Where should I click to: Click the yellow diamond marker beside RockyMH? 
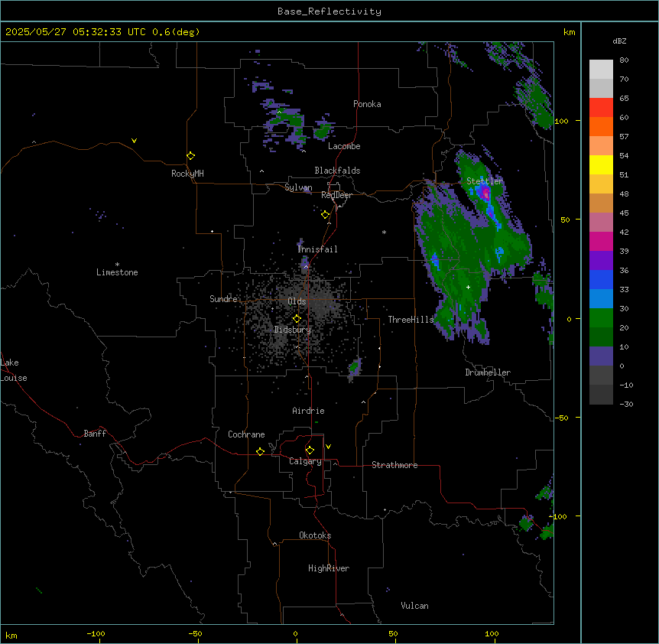tap(191, 156)
